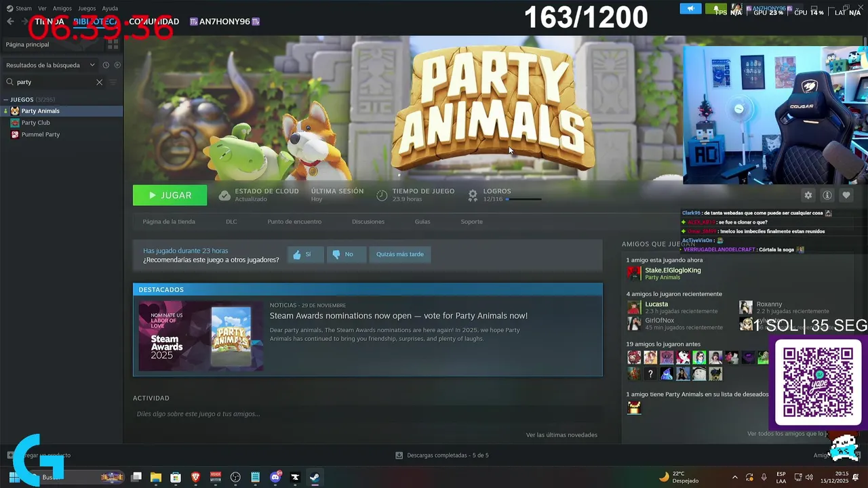Open the game info icon
This screenshot has height=488, width=868.
[827, 195]
